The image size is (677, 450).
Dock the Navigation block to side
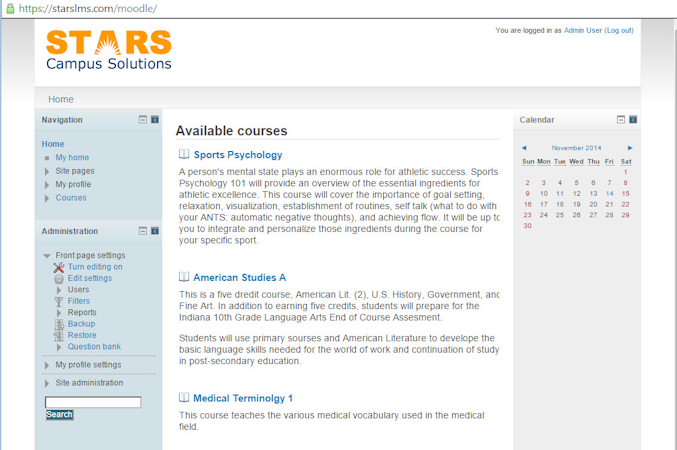[155, 120]
